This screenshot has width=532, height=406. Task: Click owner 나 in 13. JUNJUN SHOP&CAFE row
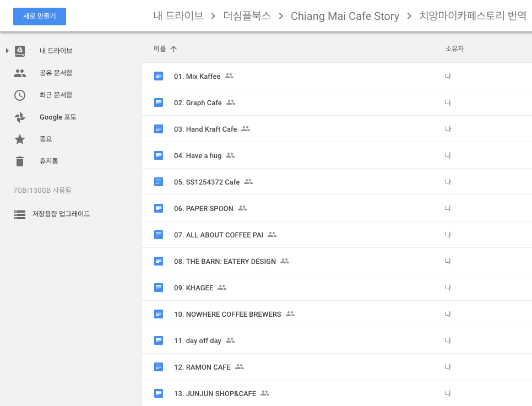click(x=448, y=394)
